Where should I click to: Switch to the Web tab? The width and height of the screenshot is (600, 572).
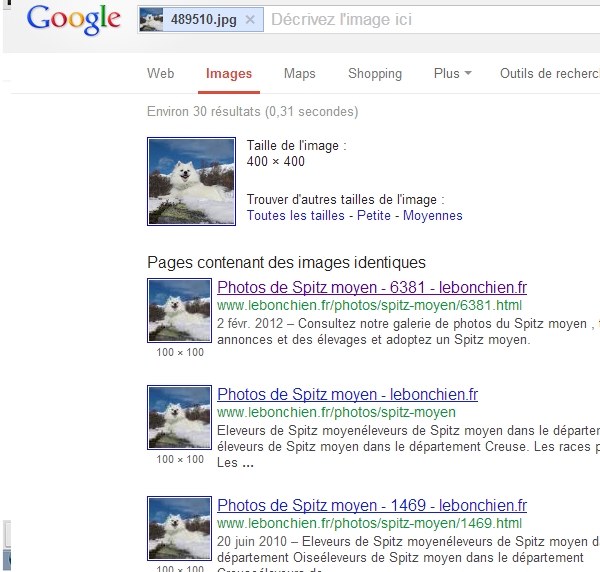pyautogui.click(x=160, y=73)
